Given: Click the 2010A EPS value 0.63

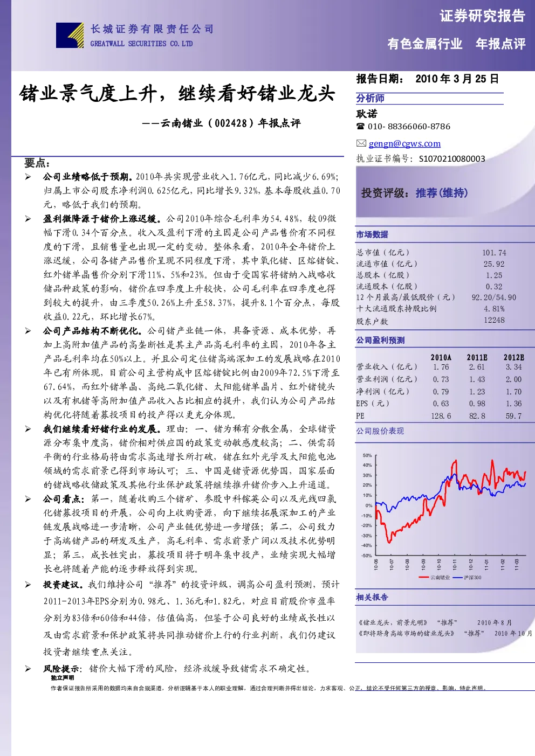Looking at the screenshot, I should (441, 404).
